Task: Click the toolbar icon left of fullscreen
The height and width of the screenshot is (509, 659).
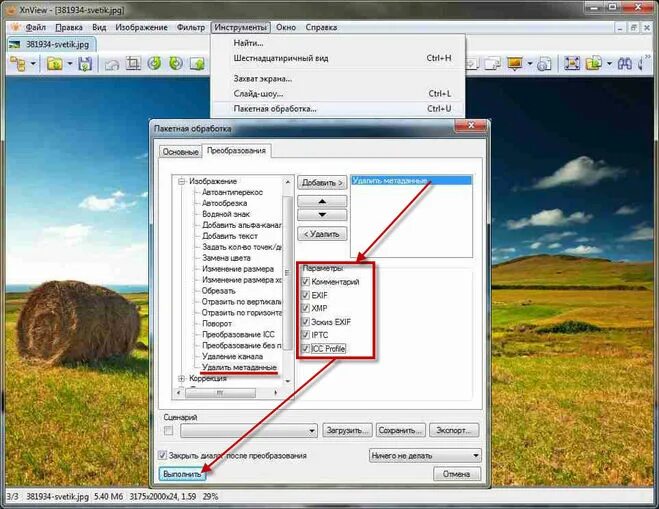Action: 544,64
